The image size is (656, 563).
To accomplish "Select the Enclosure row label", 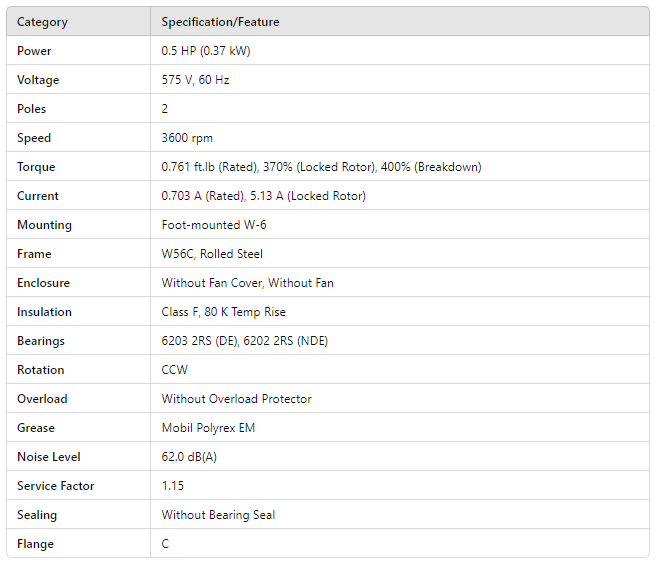I will (x=43, y=283).
